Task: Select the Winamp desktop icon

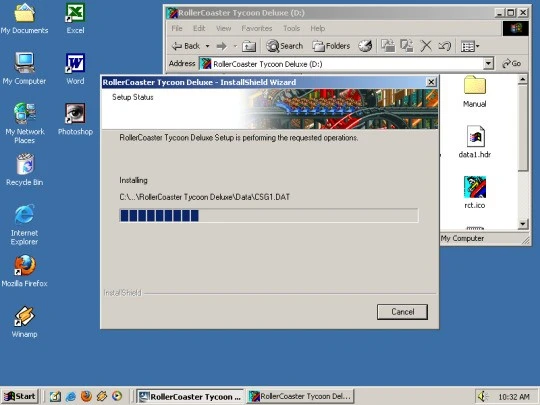Action: click(24, 322)
